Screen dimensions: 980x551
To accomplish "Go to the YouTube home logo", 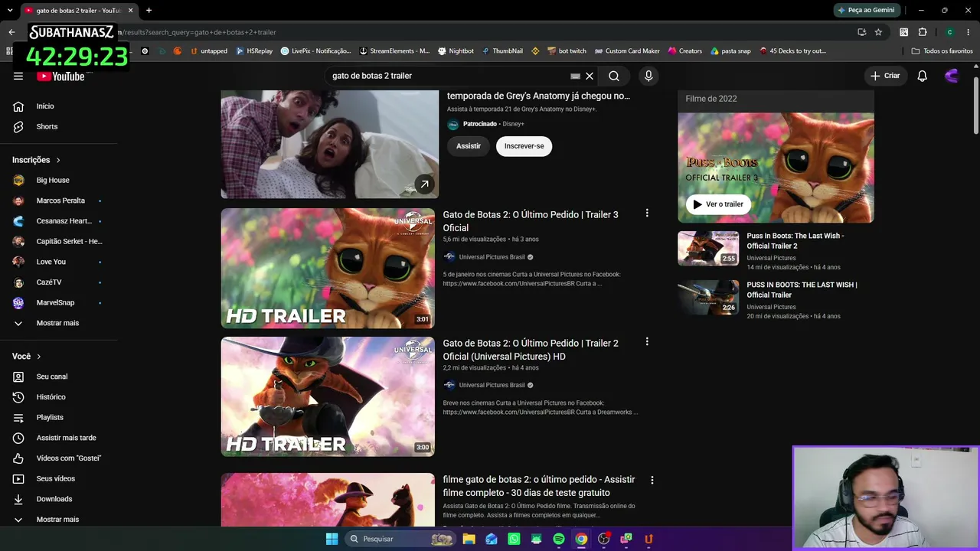I will (60, 76).
